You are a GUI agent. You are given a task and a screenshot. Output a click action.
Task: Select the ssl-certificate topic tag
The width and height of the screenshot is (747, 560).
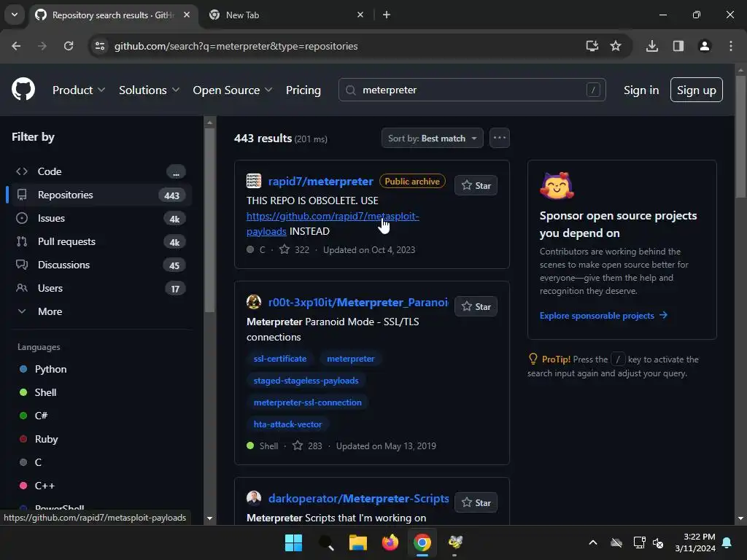pyautogui.click(x=280, y=359)
